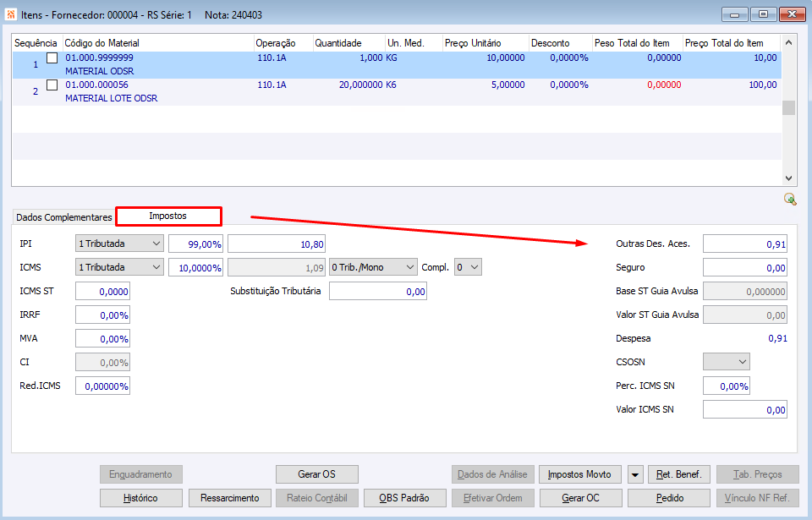
Task: Click the Desconto column header
Action: coord(560,43)
